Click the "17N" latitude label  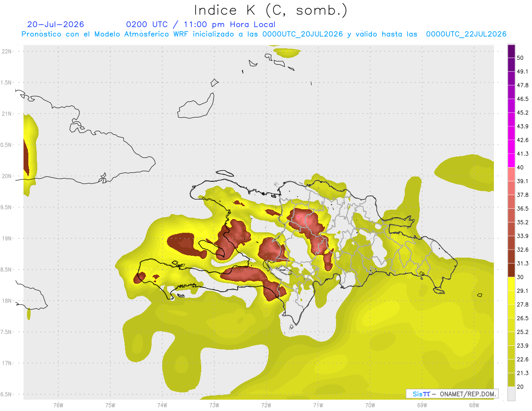tap(7, 363)
